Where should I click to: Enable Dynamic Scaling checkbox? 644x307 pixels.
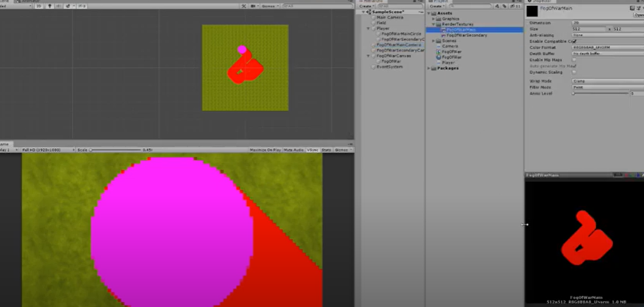tap(574, 72)
